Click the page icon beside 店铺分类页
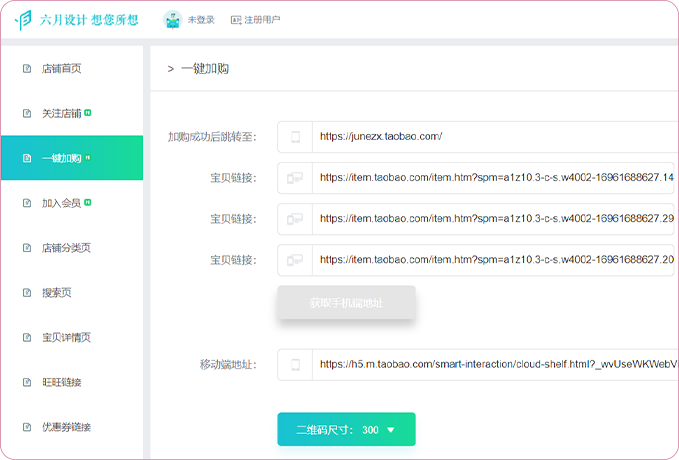Viewport: 679px width, 460px height. click(27, 248)
